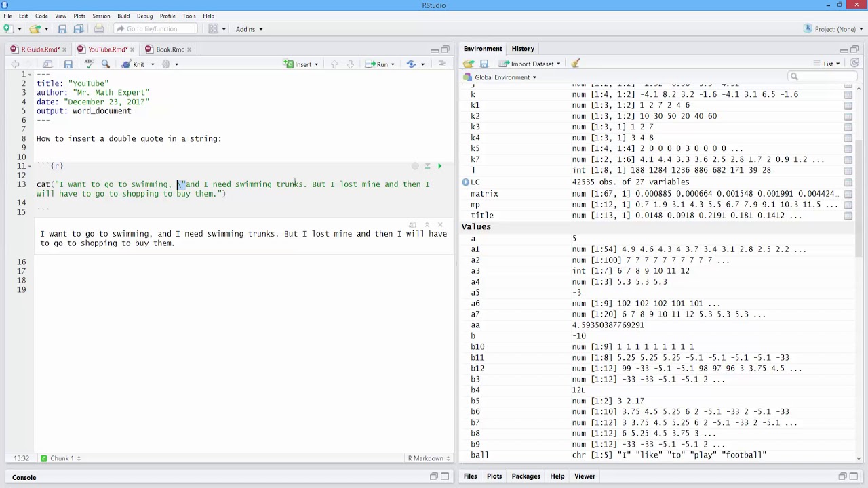
Task: Expand the LC data frame entry
Action: [x=466, y=182]
